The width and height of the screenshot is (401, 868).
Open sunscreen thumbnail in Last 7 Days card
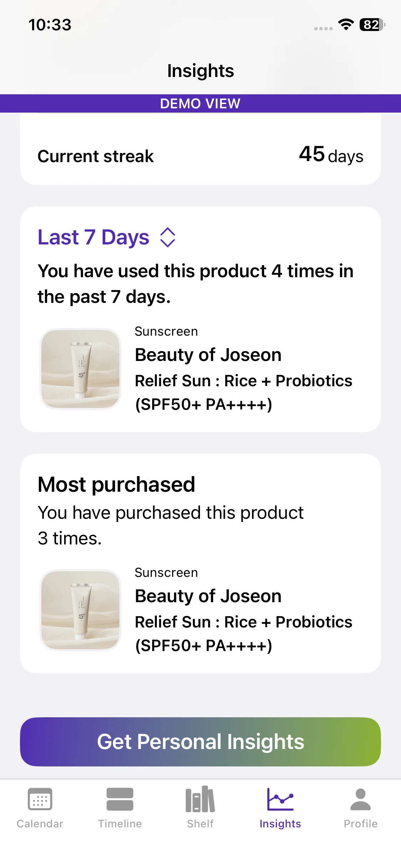(81, 369)
